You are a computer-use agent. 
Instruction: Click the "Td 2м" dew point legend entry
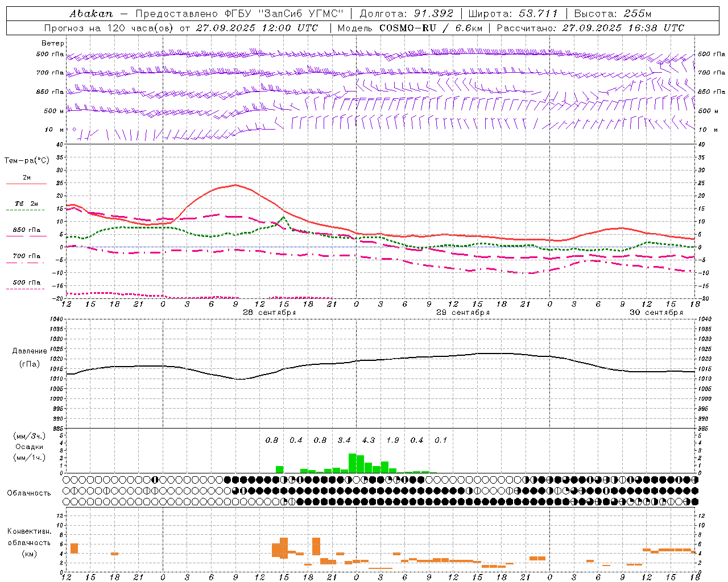(x=27, y=203)
